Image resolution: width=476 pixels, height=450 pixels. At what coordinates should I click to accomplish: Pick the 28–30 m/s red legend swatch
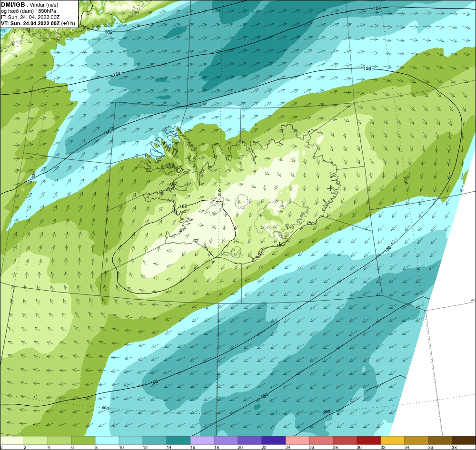point(345,440)
